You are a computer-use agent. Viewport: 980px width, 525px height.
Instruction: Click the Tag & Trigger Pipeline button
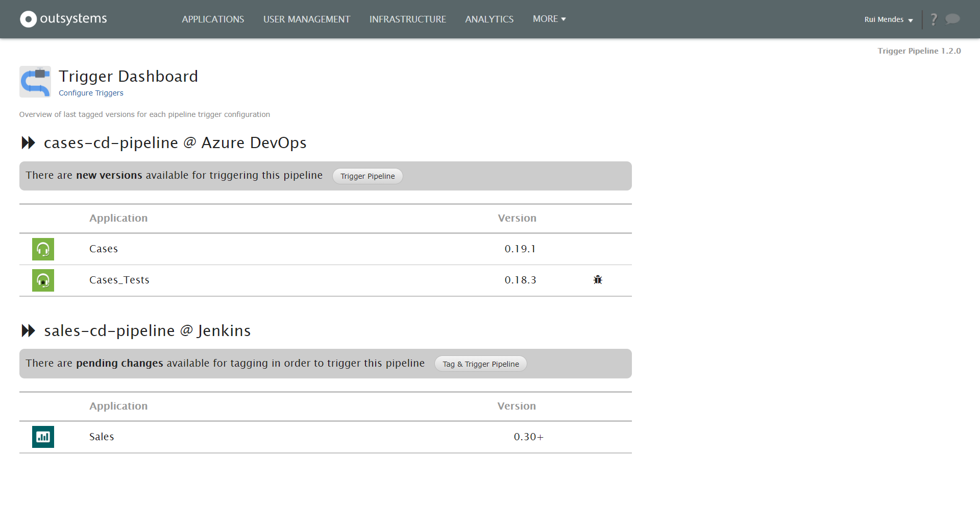point(481,364)
